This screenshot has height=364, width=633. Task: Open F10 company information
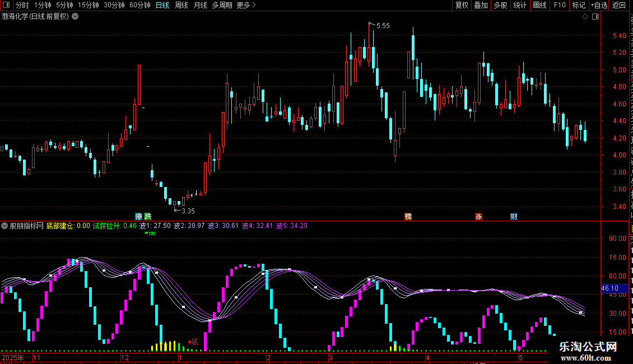pos(560,5)
